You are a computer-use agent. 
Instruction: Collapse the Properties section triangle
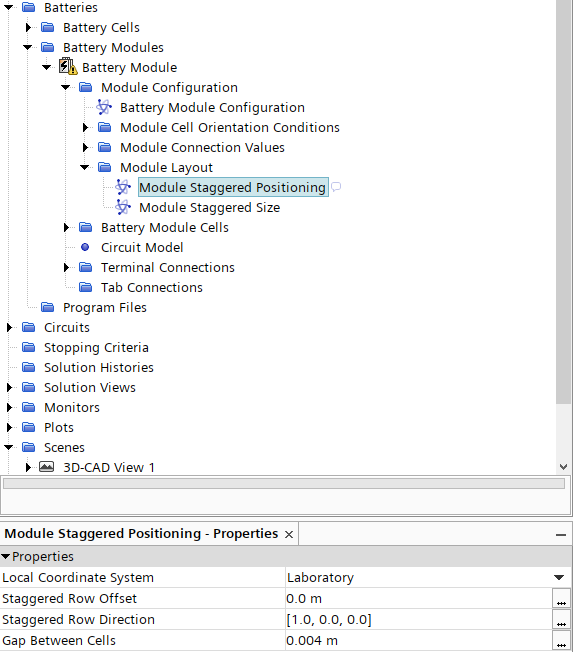coord(5,556)
